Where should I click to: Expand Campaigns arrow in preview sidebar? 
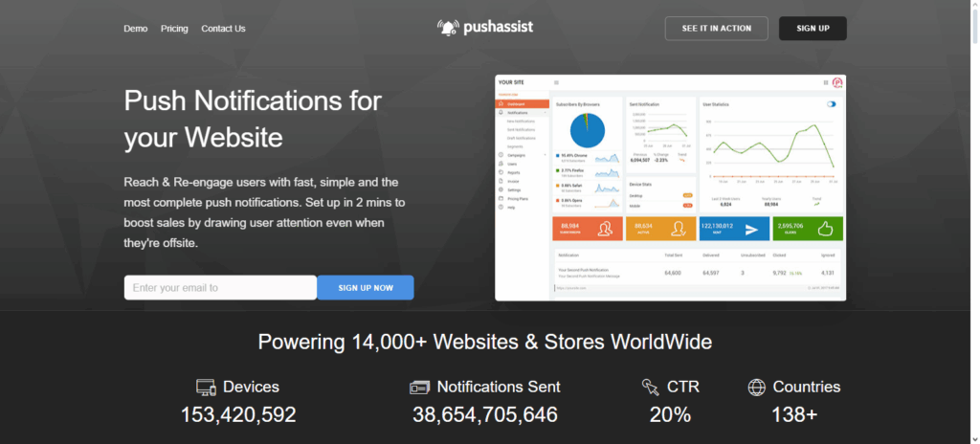[545, 155]
